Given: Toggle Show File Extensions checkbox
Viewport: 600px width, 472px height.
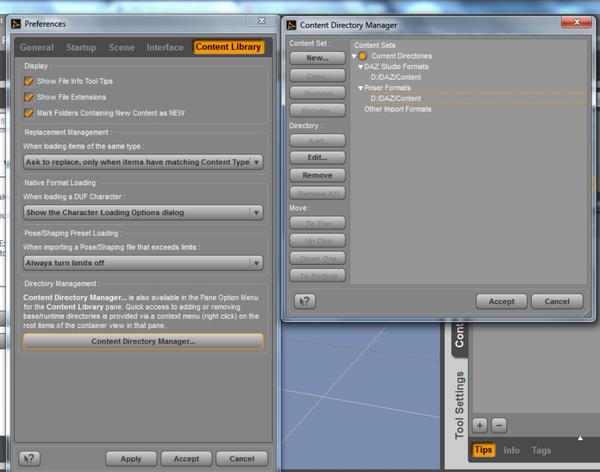Looking at the screenshot, I should (x=29, y=97).
